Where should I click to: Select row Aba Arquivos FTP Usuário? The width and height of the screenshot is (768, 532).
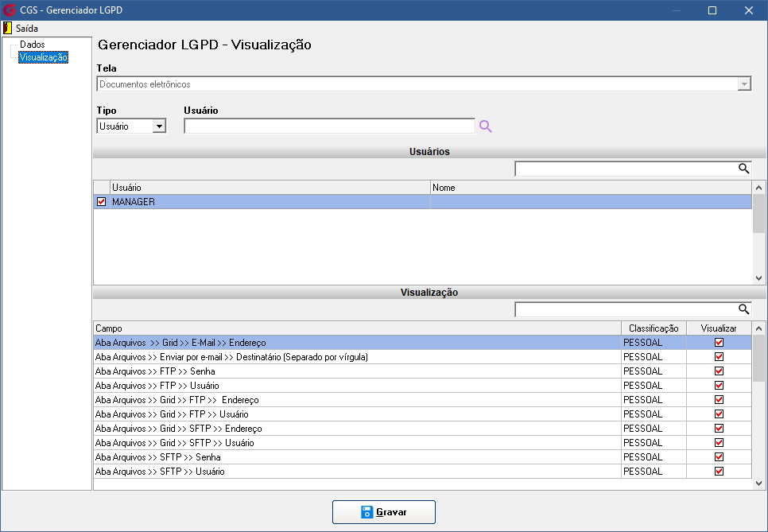coord(423,386)
